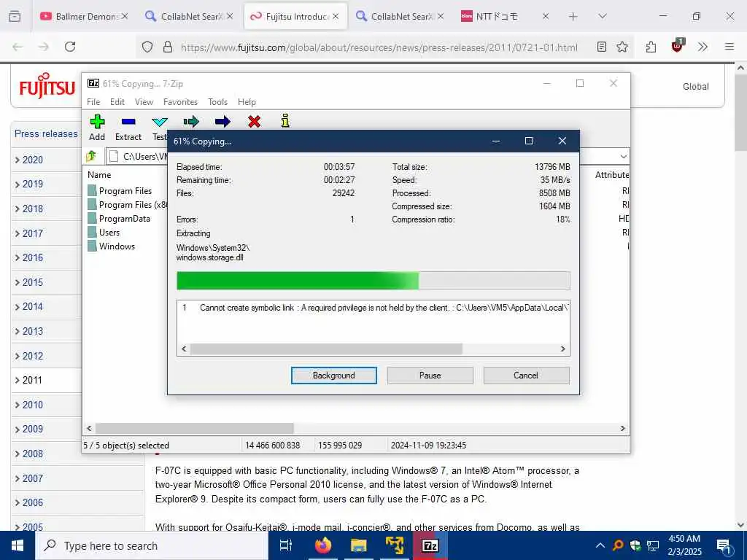
Task: Click the uBlock Origin extension icon
Action: [677, 46]
